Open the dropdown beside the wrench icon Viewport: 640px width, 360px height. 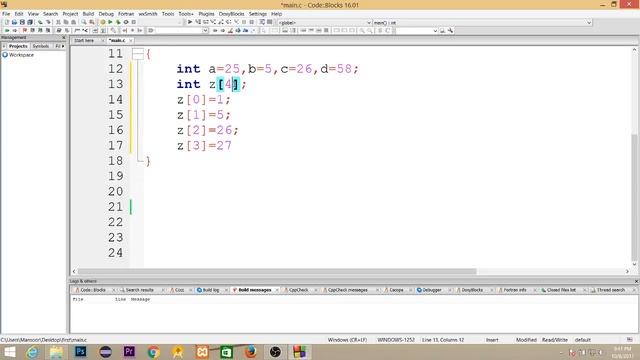(435, 31)
